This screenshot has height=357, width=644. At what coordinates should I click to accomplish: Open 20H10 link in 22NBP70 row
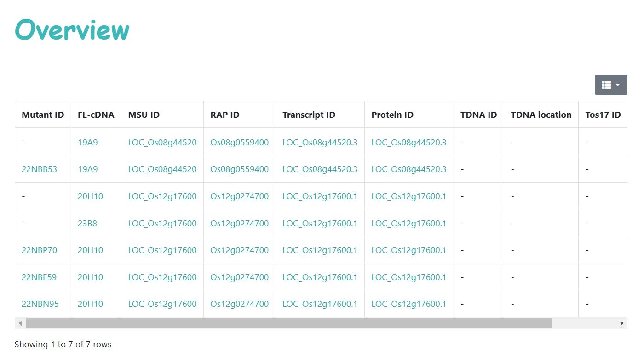click(x=91, y=250)
